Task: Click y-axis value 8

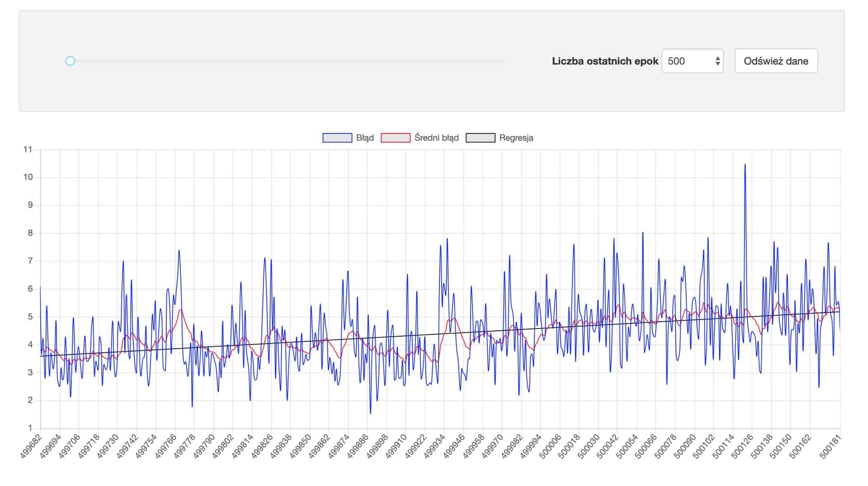Action: click(30, 233)
